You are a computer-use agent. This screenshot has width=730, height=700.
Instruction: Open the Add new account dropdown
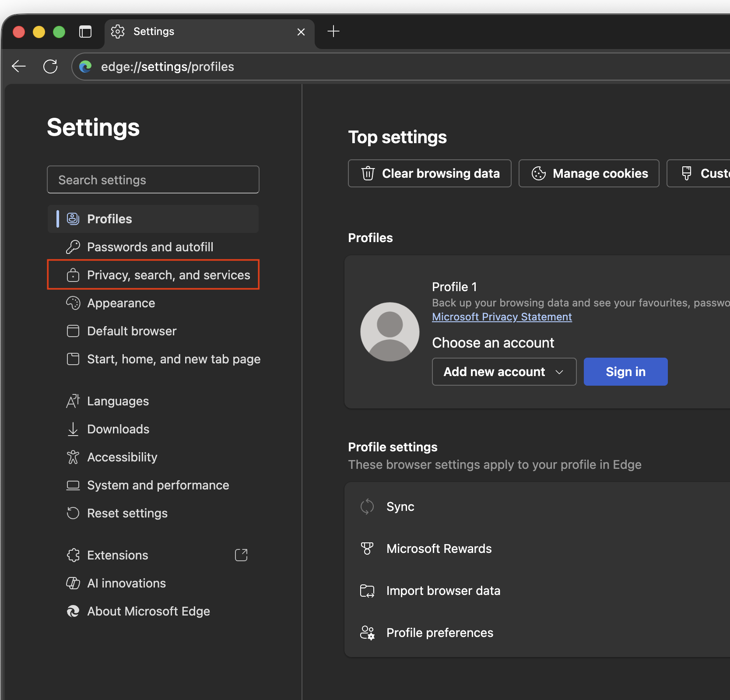[504, 372]
